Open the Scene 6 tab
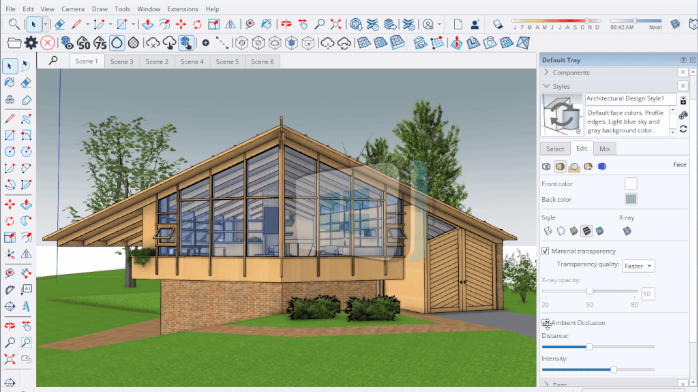Screen dimensions: 698x392 (263, 61)
